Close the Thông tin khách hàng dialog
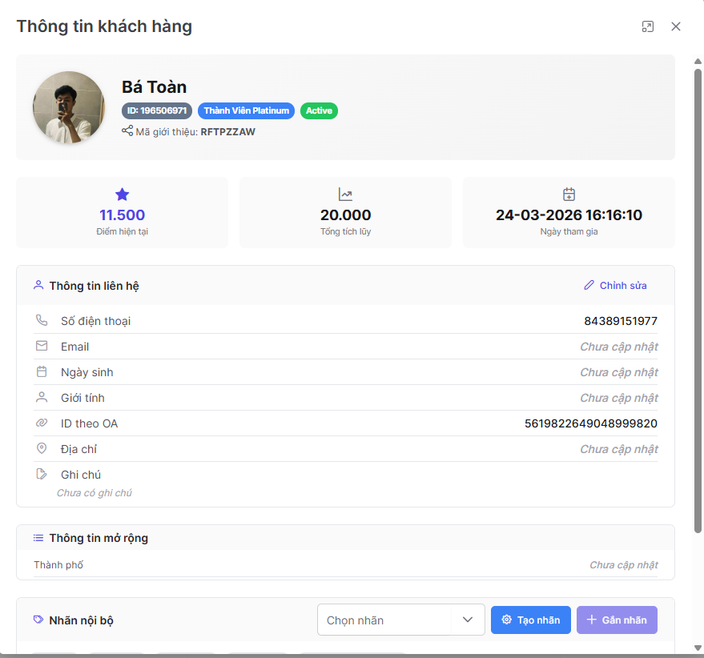 coord(675,26)
